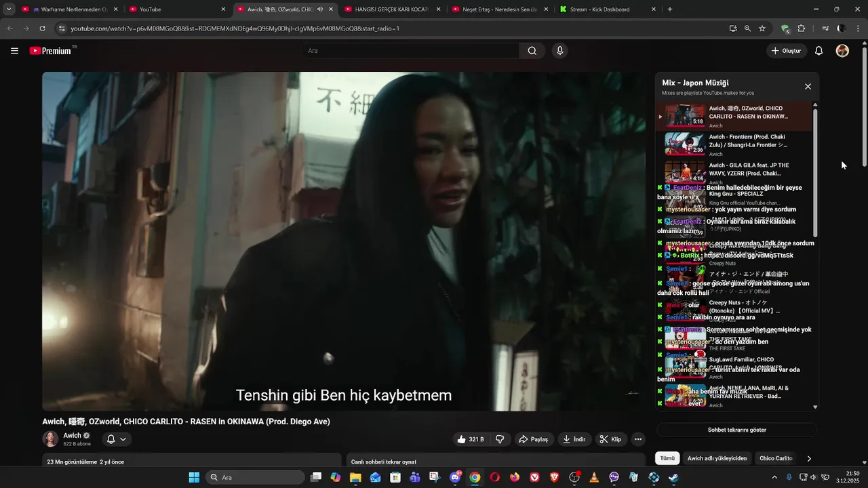The width and height of the screenshot is (868, 488).
Task: Click the playlist scrollbar down arrow
Action: [815, 407]
